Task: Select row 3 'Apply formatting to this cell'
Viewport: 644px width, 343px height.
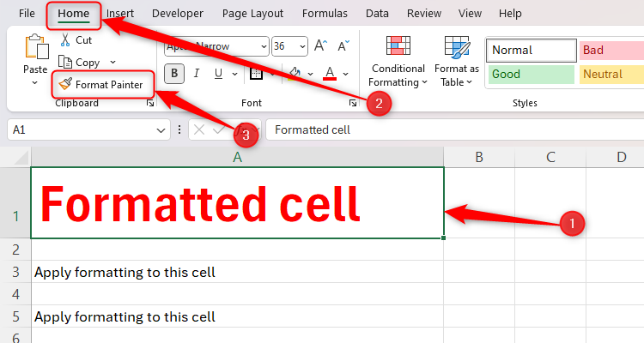Action: tap(237, 272)
